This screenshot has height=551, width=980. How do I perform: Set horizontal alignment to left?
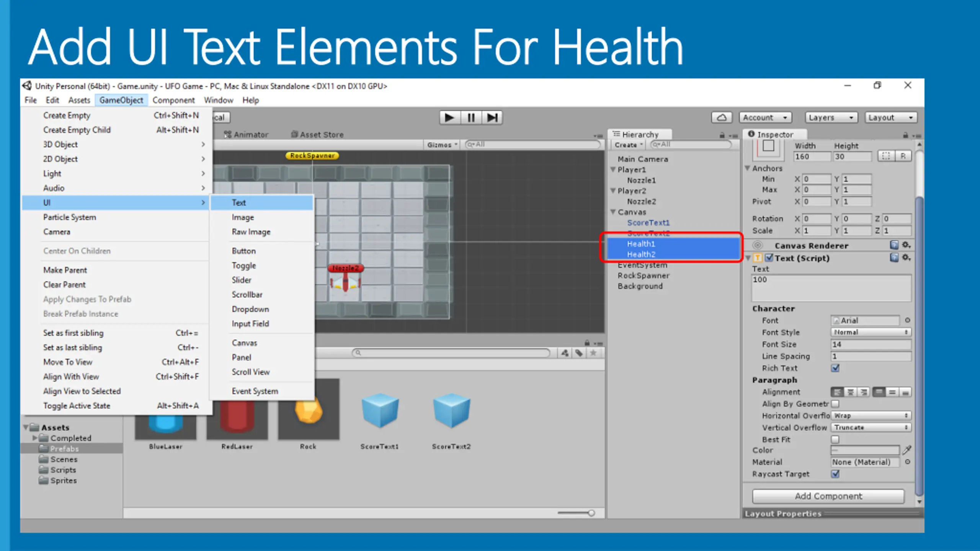[837, 392]
